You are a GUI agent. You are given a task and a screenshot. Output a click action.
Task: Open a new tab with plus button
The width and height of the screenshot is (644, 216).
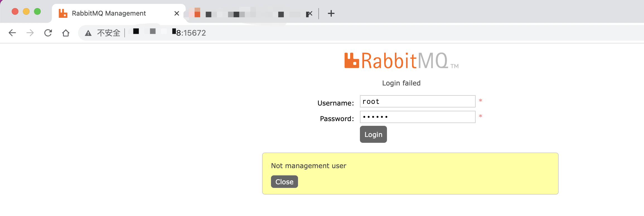(x=331, y=13)
